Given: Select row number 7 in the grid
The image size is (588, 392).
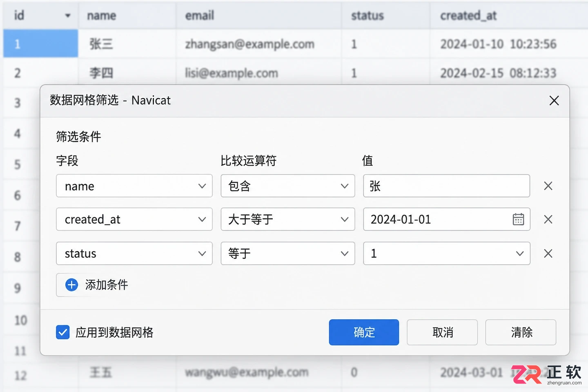Looking at the screenshot, I should pyautogui.click(x=18, y=226).
